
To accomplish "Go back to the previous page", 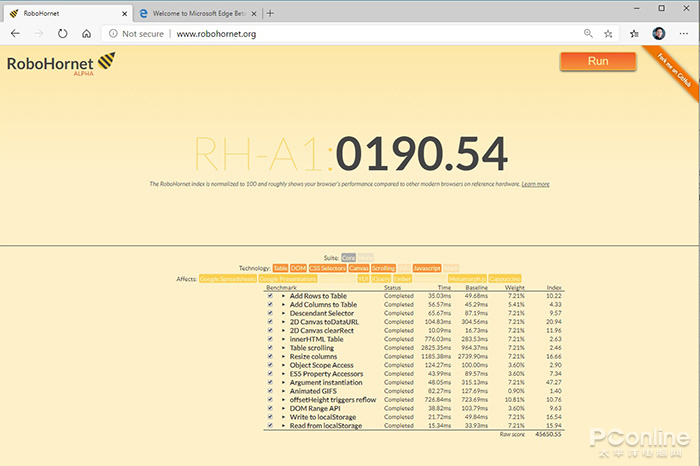I will tap(15, 33).
